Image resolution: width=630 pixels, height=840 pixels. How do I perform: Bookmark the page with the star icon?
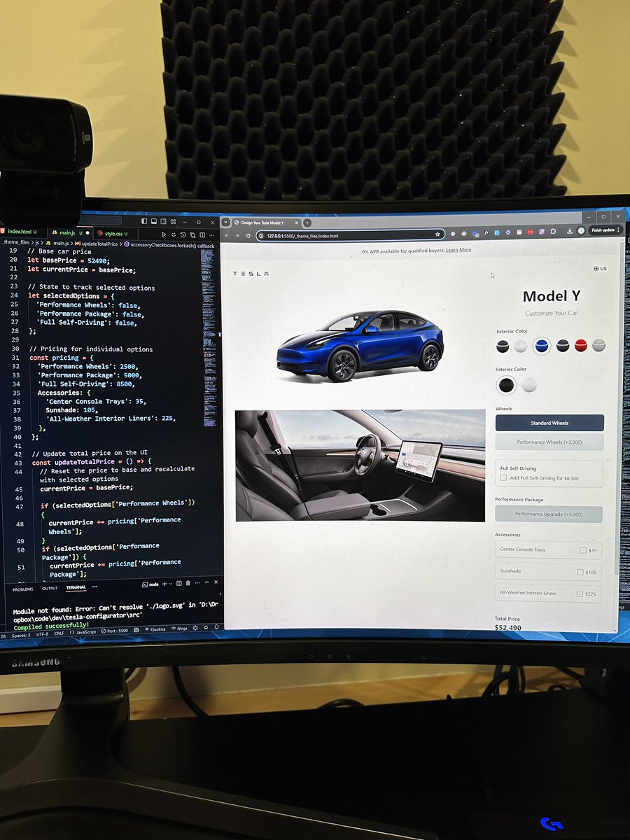(x=437, y=234)
